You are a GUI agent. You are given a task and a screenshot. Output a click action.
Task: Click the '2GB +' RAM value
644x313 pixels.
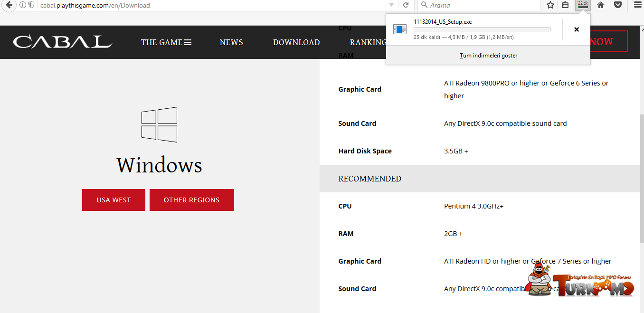pos(453,234)
